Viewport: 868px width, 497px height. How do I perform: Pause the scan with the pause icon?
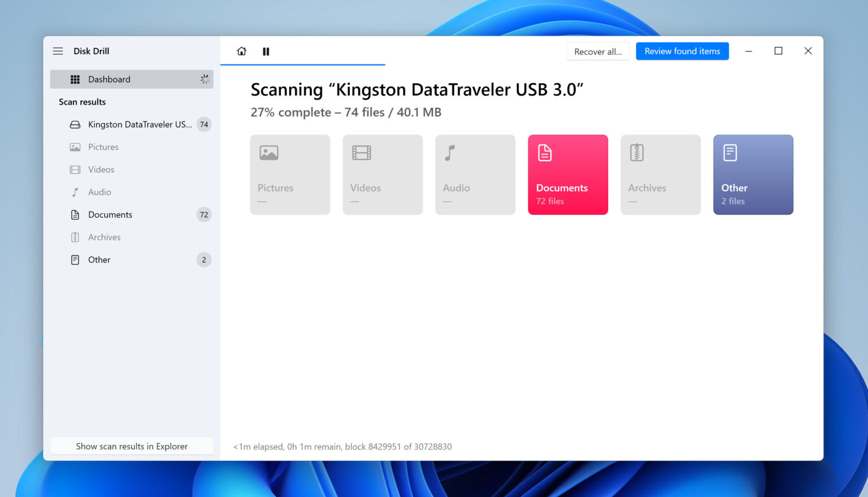266,51
